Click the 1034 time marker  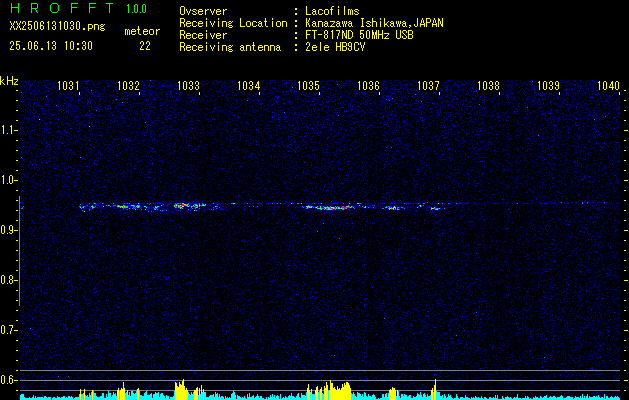(x=248, y=85)
